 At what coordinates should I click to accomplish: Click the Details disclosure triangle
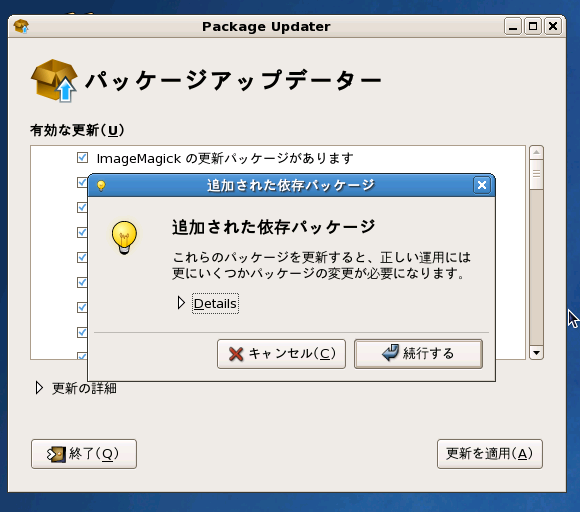coord(181,303)
